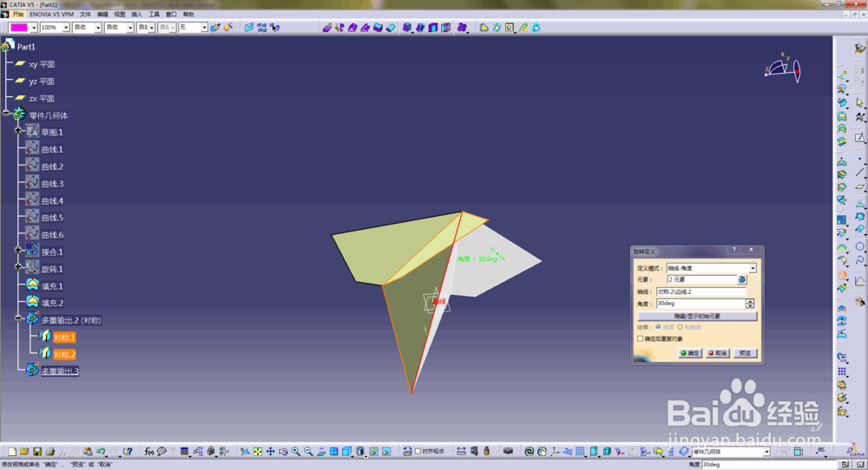Click the dialog's ? help button
Image resolution: width=868 pixels, height=470 pixels.
tap(734, 250)
